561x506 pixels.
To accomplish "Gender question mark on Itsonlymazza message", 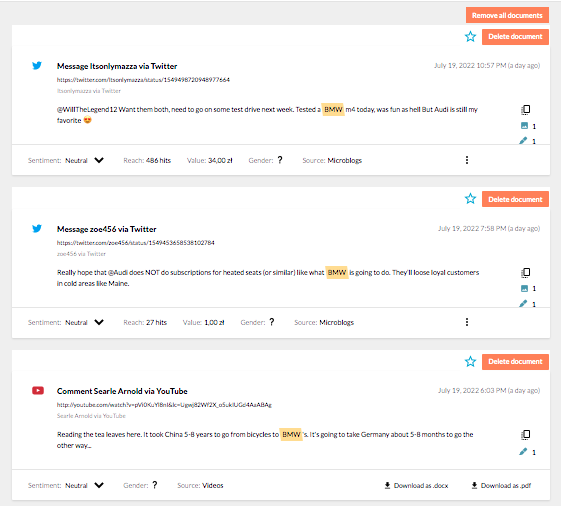I will [280, 160].
